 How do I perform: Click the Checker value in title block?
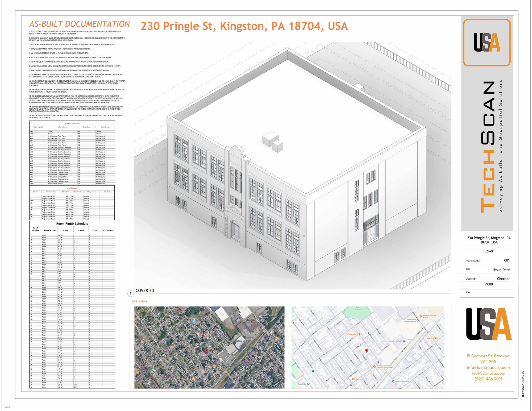click(503, 279)
